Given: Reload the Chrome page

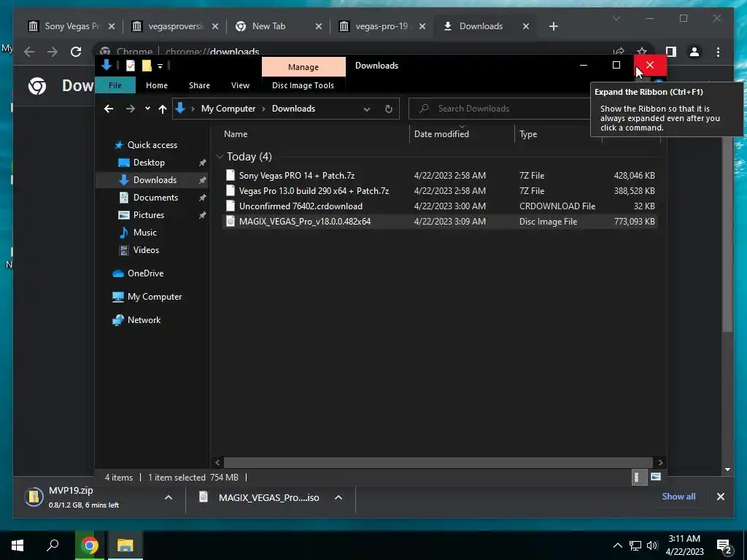Looking at the screenshot, I should [x=76, y=52].
